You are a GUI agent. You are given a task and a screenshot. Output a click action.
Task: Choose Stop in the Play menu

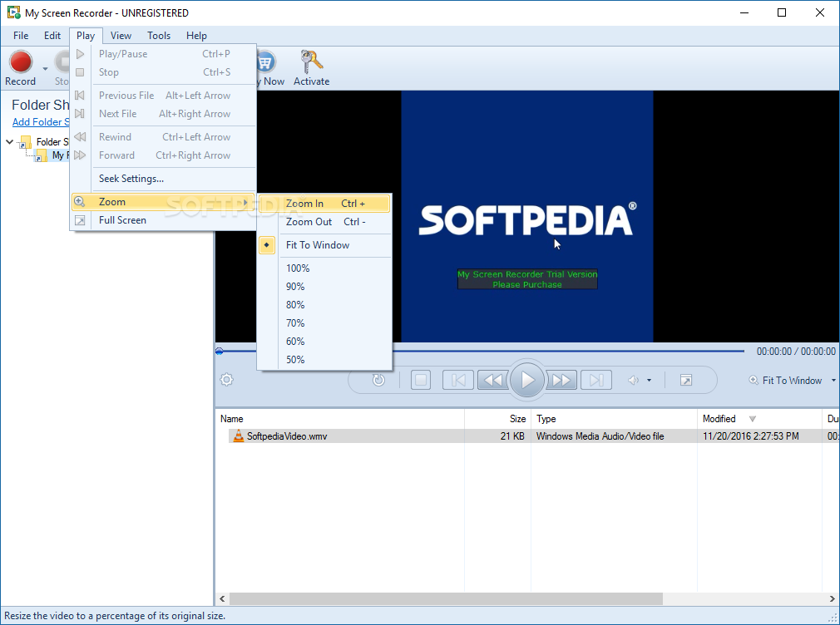163,72
